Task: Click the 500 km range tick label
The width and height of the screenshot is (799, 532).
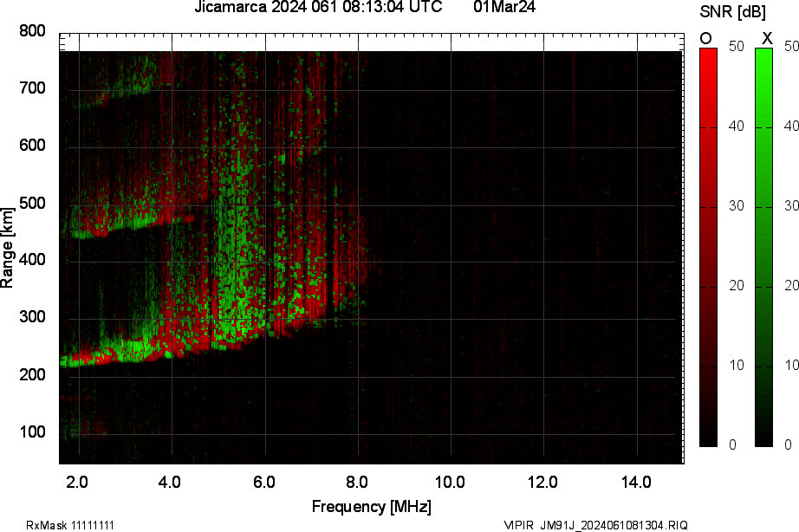Action: (x=32, y=204)
